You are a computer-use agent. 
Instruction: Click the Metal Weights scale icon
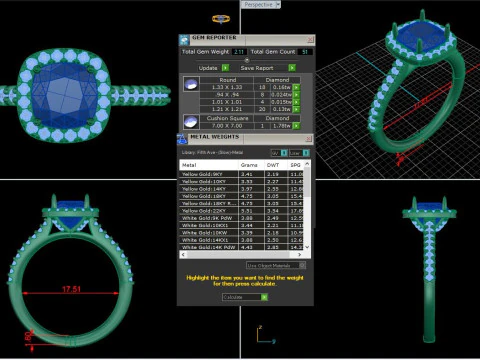pos(182,139)
